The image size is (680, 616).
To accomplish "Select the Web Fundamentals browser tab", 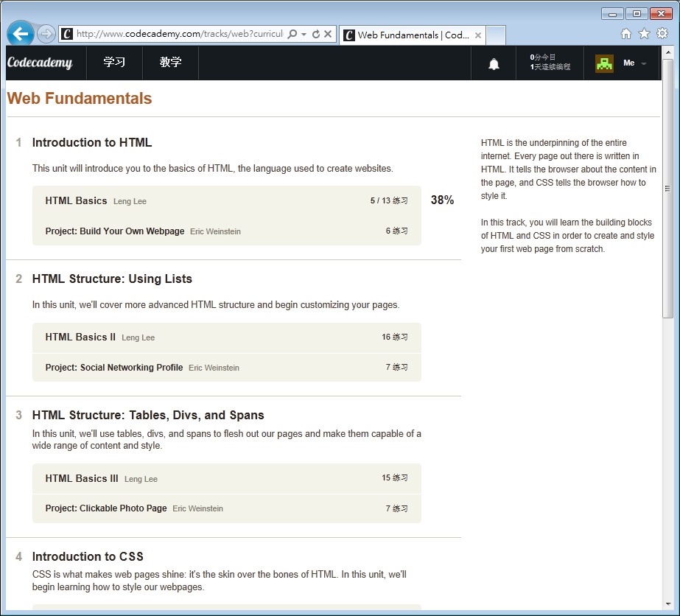I will [412, 35].
